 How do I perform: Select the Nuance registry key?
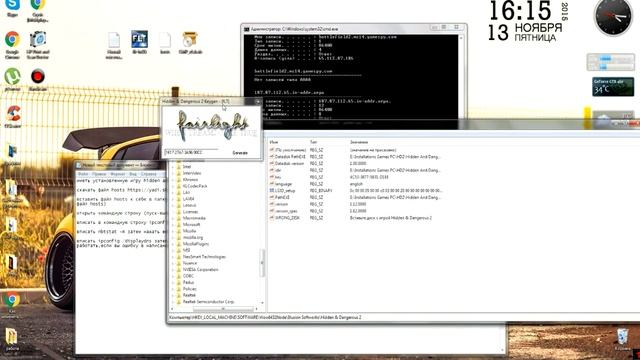tap(190, 263)
